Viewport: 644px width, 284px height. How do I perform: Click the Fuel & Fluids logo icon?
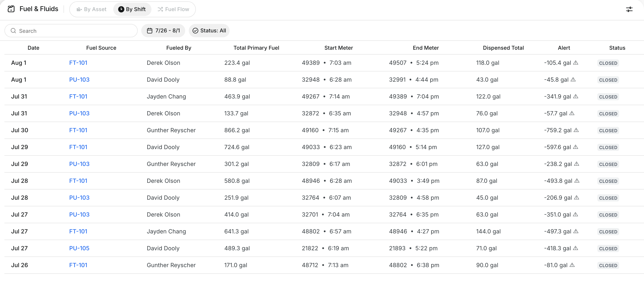11,9
